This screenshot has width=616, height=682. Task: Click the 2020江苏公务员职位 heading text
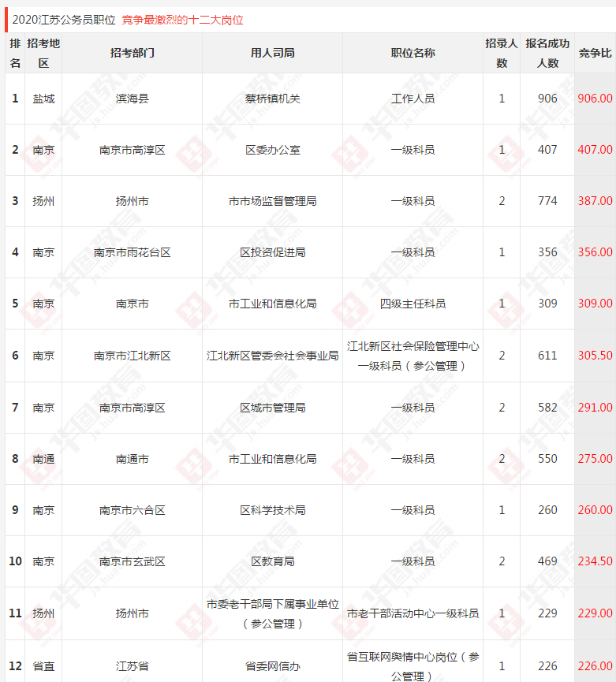(x=64, y=20)
